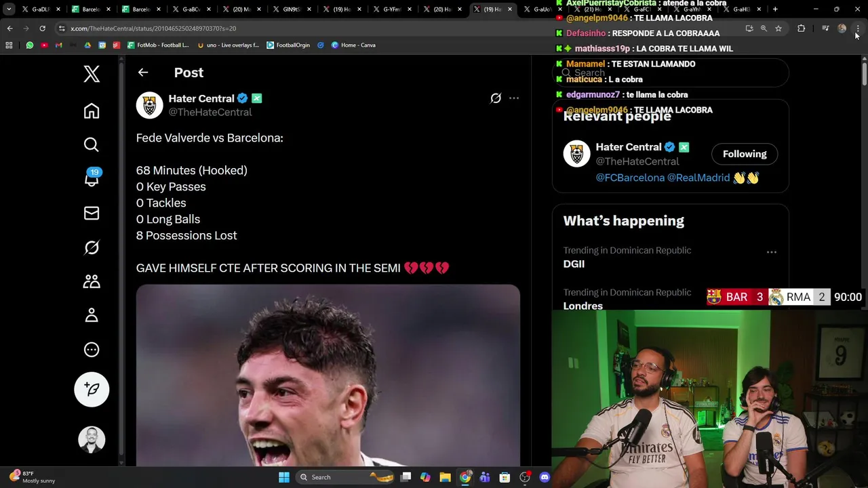Toggle the Following button for Hater Central
Viewport: 868px width, 488px height.
745,154
